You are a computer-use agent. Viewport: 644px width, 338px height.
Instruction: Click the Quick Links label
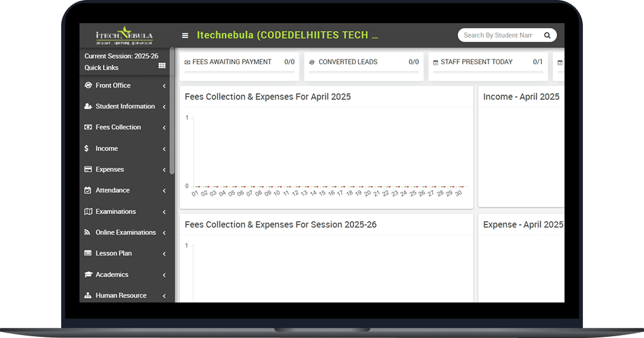coord(101,67)
